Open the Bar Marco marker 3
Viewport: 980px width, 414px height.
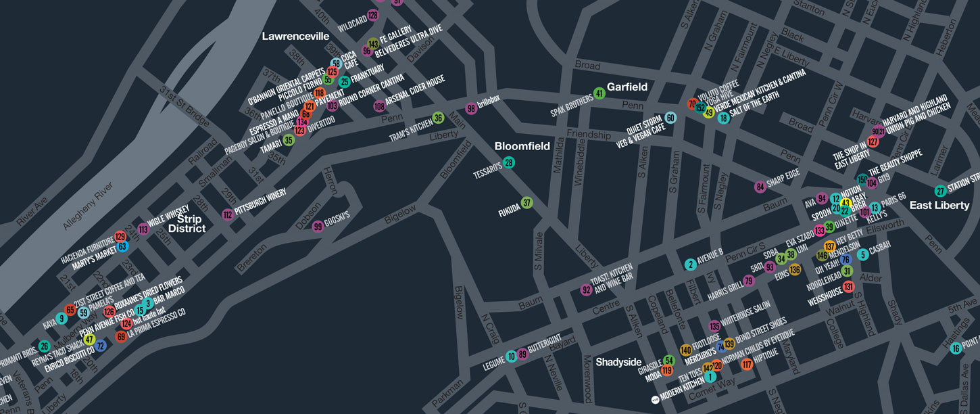(x=148, y=303)
